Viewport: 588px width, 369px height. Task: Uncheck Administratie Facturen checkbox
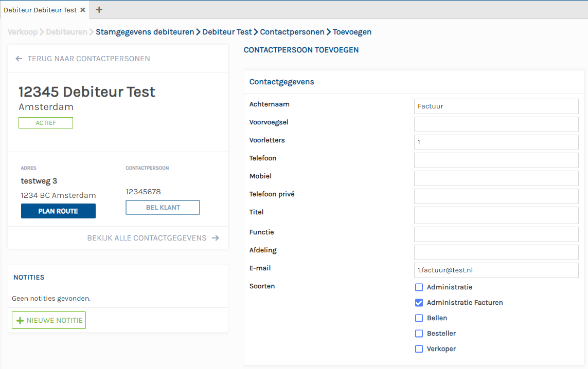pyautogui.click(x=419, y=303)
